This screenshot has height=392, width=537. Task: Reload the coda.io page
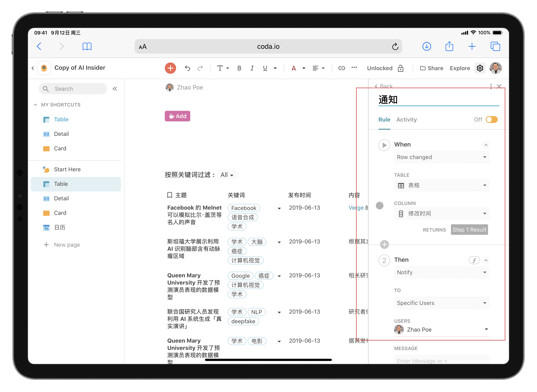[395, 47]
